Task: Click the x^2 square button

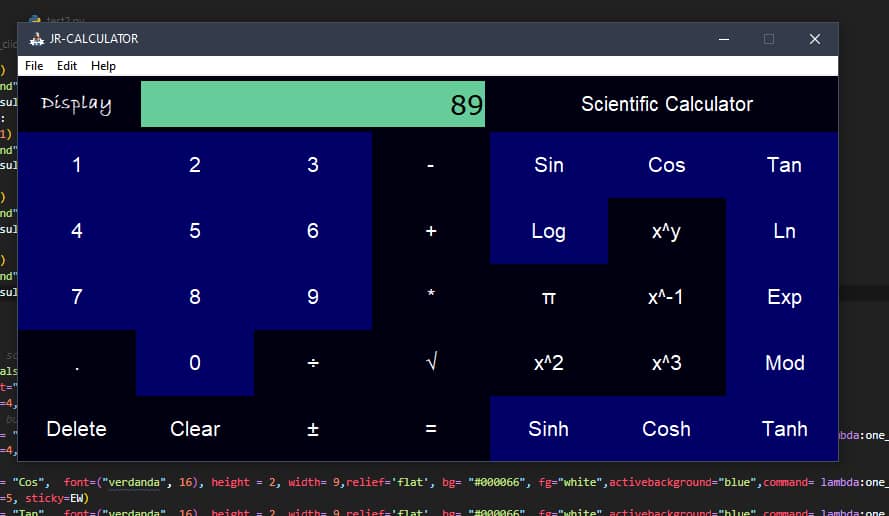Action: click(549, 362)
